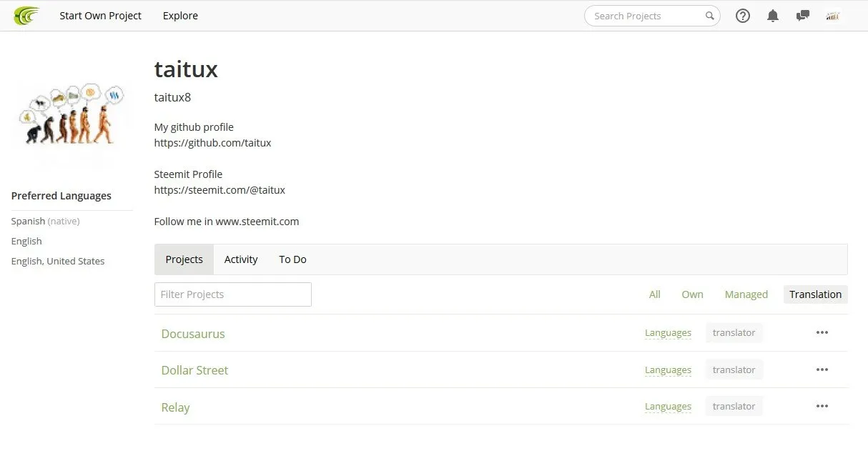Expand Languages for Relay
The width and height of the screenshot is (868, 476).
[x=668, y=407]
